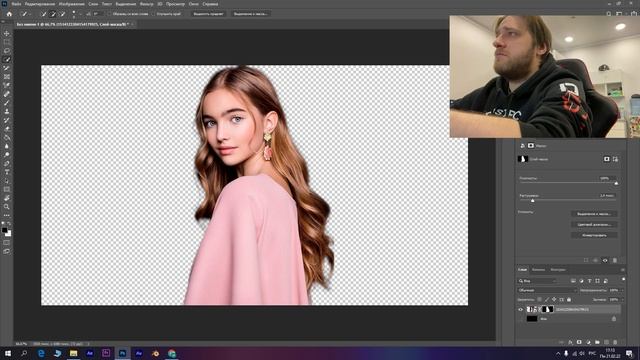Click the mask Feather slider handle

[532, 200]
